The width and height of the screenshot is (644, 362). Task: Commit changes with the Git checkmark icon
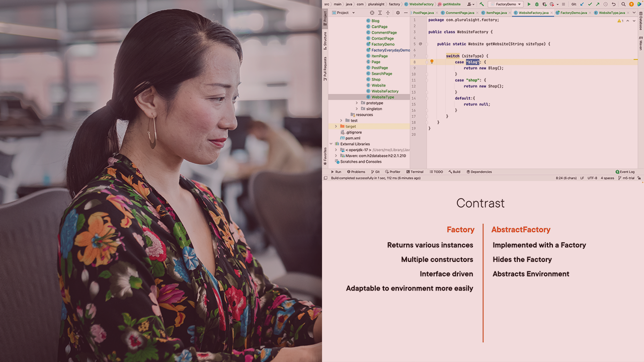(590, 4)
